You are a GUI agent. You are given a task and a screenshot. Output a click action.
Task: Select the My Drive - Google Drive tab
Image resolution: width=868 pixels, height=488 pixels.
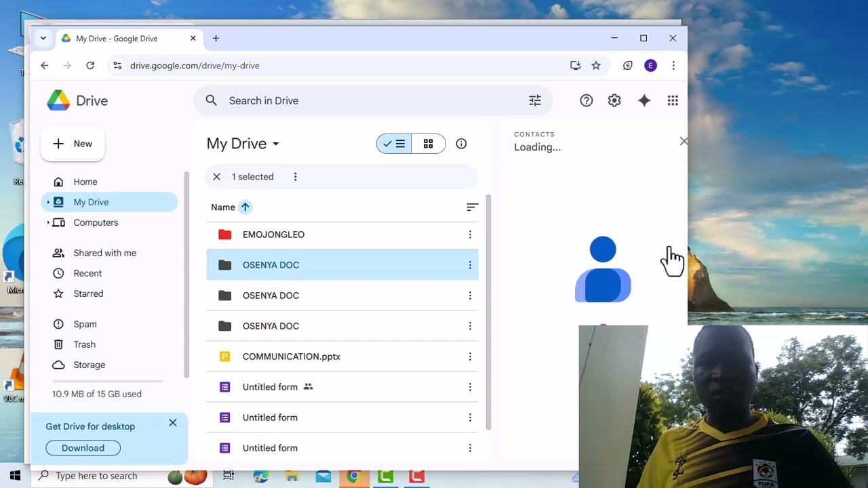coord(129,39)
